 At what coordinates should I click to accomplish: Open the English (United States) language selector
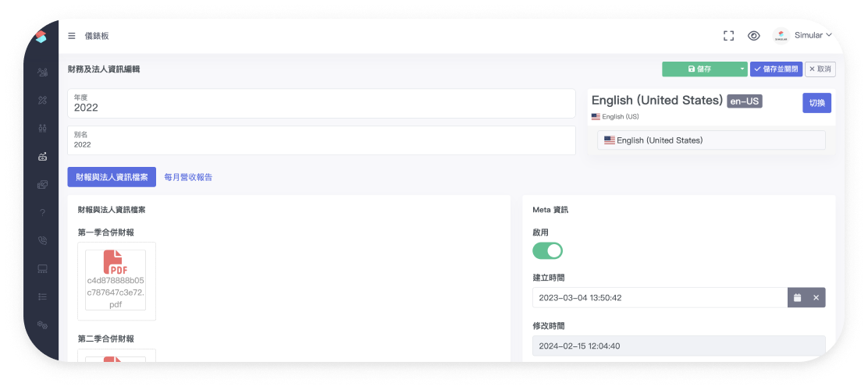(710, 140)
